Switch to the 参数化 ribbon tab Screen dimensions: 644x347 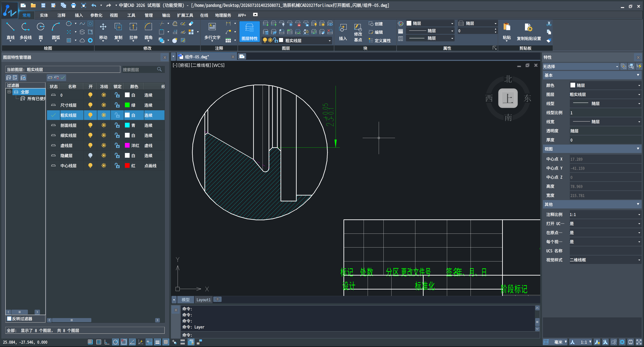coord(96,15)
